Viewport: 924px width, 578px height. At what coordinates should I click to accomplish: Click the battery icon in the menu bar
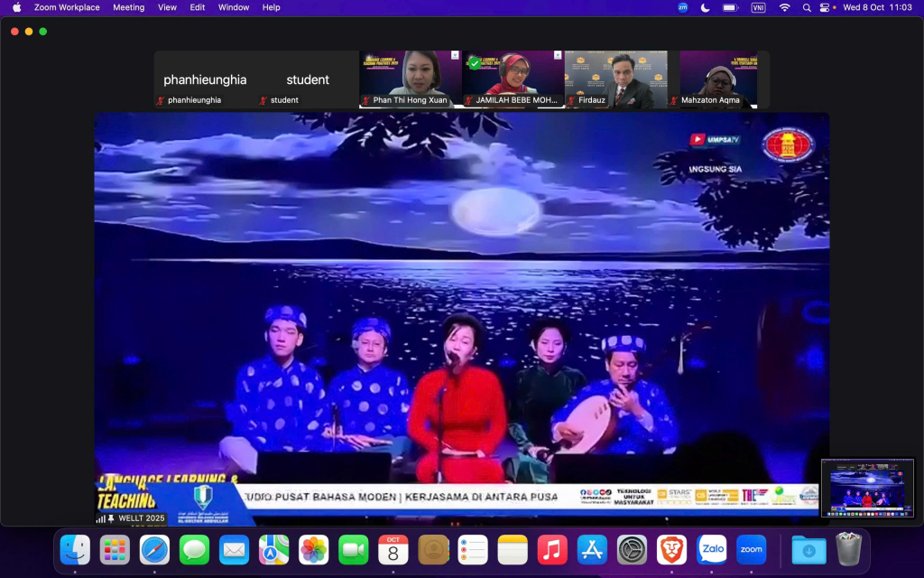click(731, 7)
